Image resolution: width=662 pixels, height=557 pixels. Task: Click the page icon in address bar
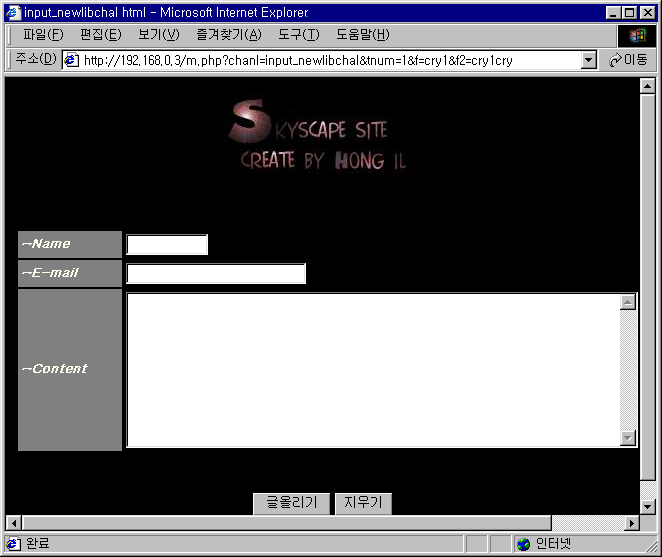[x=71, y=60]
